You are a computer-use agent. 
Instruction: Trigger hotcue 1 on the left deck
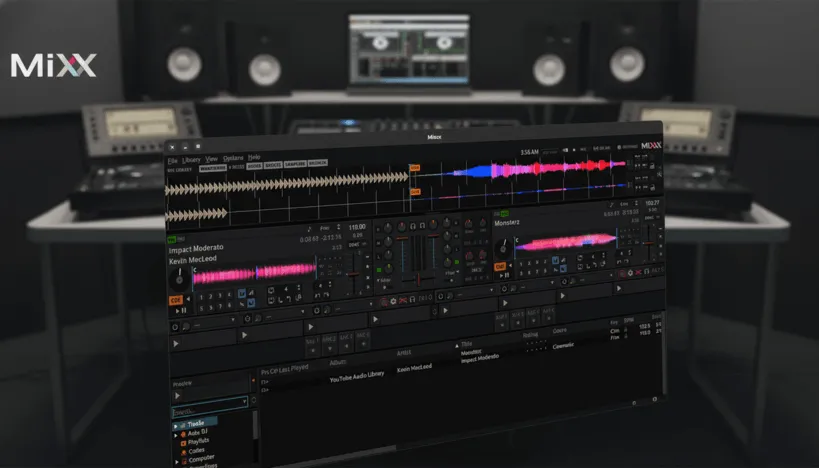tap(200, 296)
